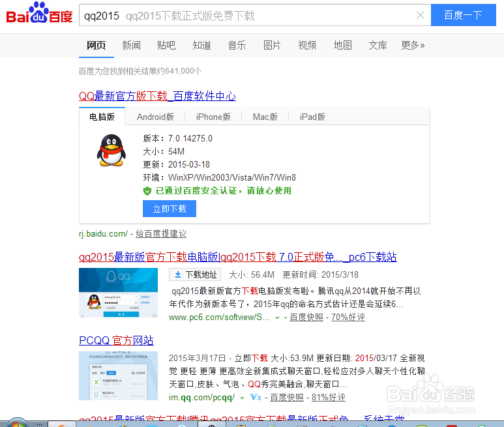Open the 音乐 tab
Screen dimensions: 504x427
(x=237, y=45)
